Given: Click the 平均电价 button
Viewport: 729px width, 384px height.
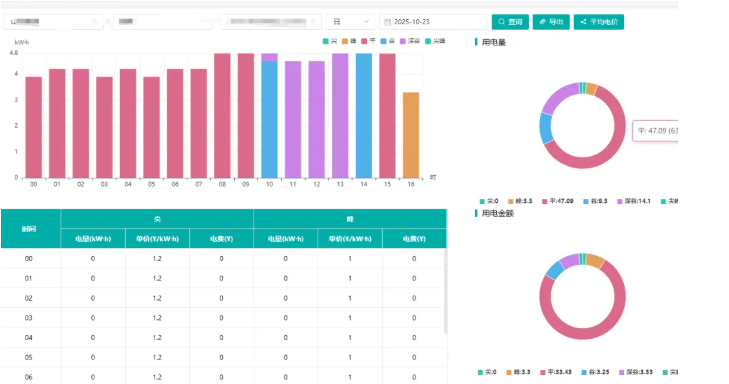Looking at the screenshot, I should (599, 22).
